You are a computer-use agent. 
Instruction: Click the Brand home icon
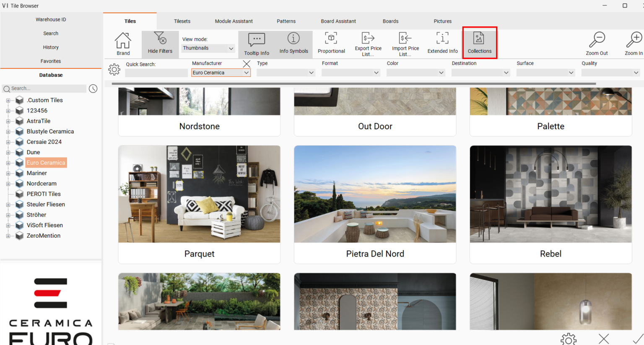(123, 44)
